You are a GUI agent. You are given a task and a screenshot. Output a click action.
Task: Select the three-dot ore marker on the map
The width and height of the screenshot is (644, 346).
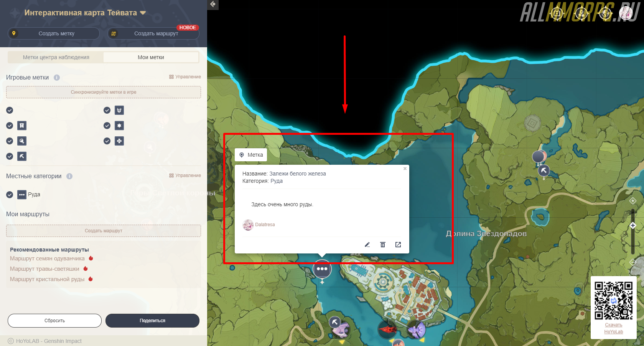point(322,269)
